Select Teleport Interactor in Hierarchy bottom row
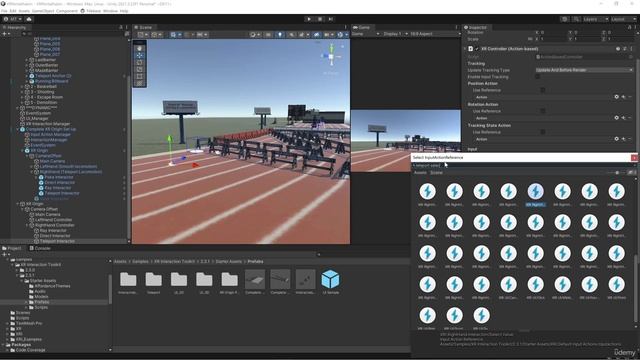Image resolution: width=640 pixels, height=360 pixels. pyautogui.click(x=57, y=241)
